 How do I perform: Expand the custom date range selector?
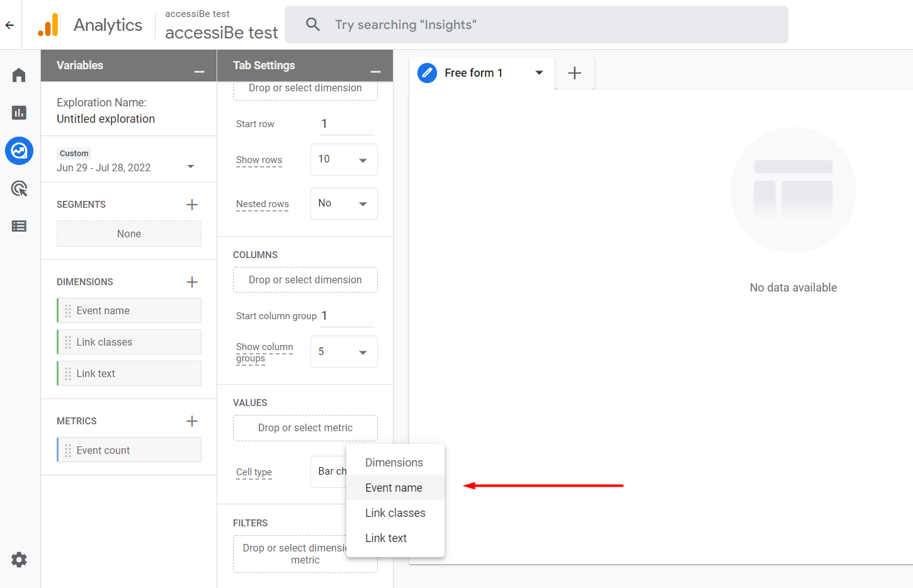[x=191, y=167]
